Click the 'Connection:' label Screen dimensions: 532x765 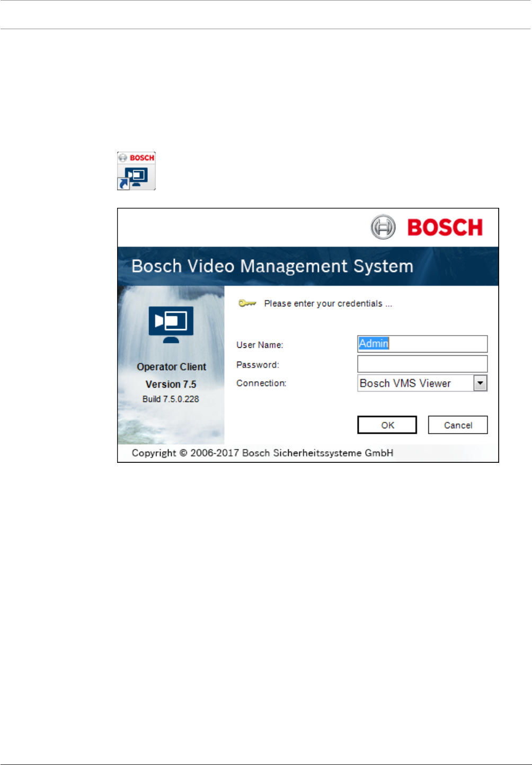261,383
